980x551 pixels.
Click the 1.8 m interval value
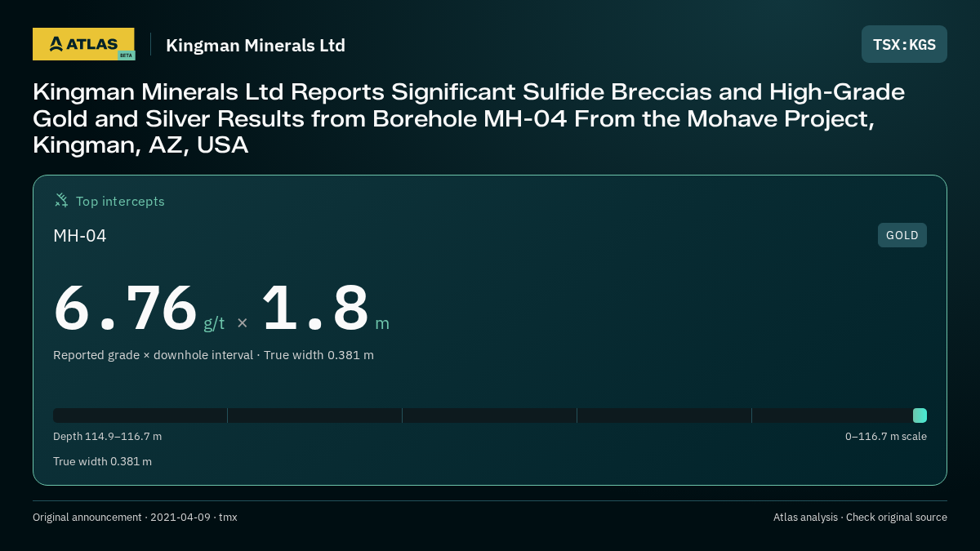point(325,309)
